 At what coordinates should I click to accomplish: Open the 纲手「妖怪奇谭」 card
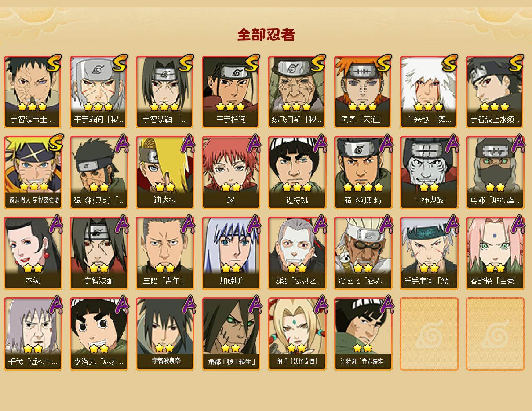(297, 334)
